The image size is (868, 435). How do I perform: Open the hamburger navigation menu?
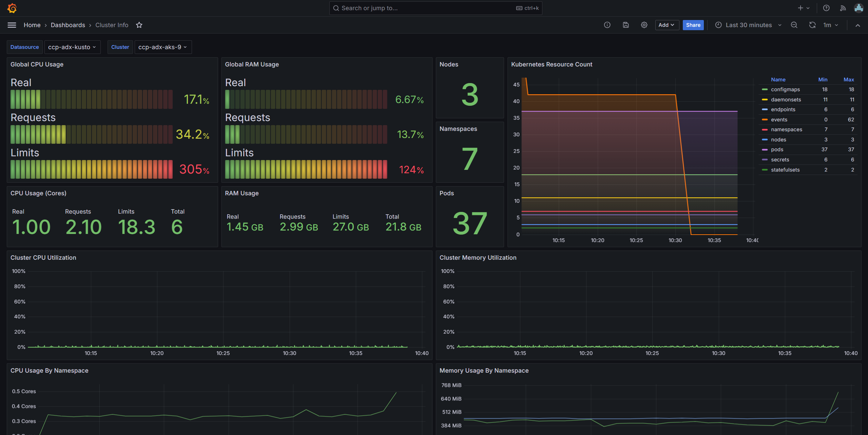point(12,25)
